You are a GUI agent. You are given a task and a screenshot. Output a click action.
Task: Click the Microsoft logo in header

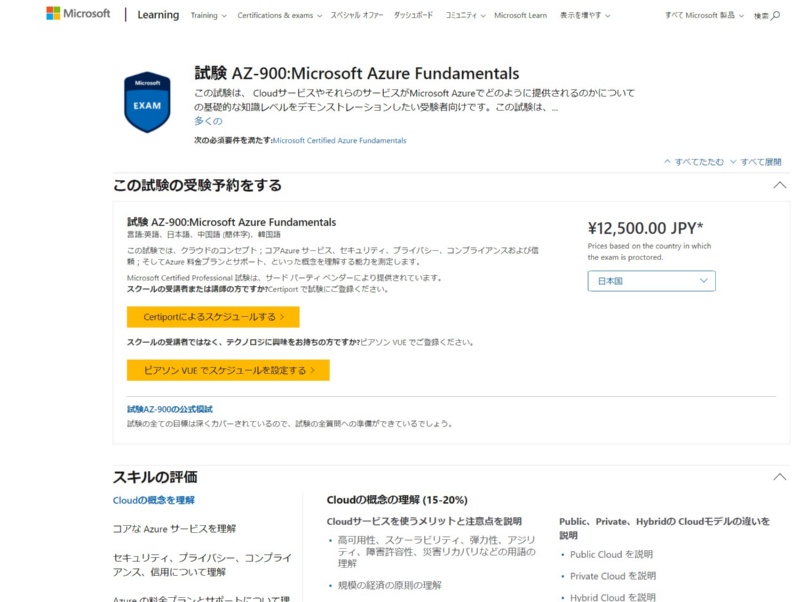pos(78,14)
